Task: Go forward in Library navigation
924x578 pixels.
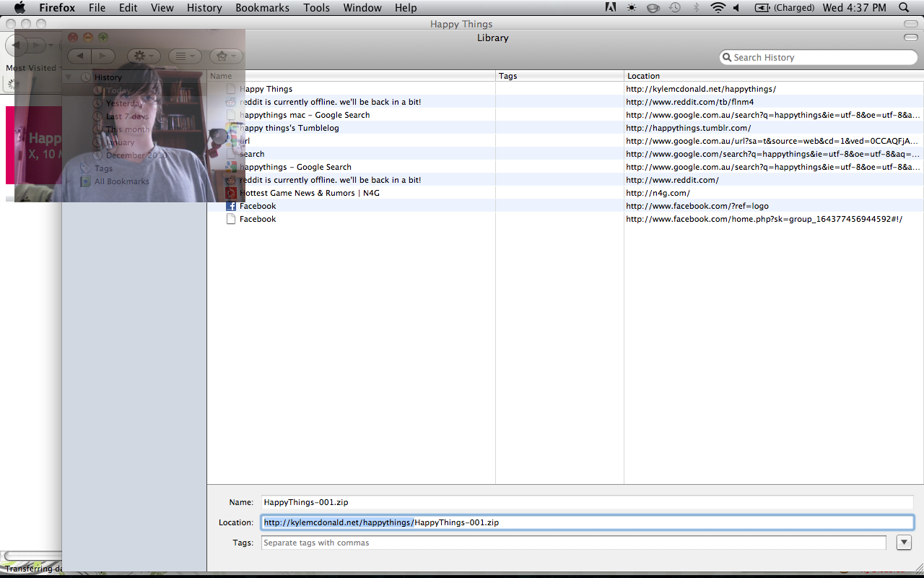Action: 103,56
